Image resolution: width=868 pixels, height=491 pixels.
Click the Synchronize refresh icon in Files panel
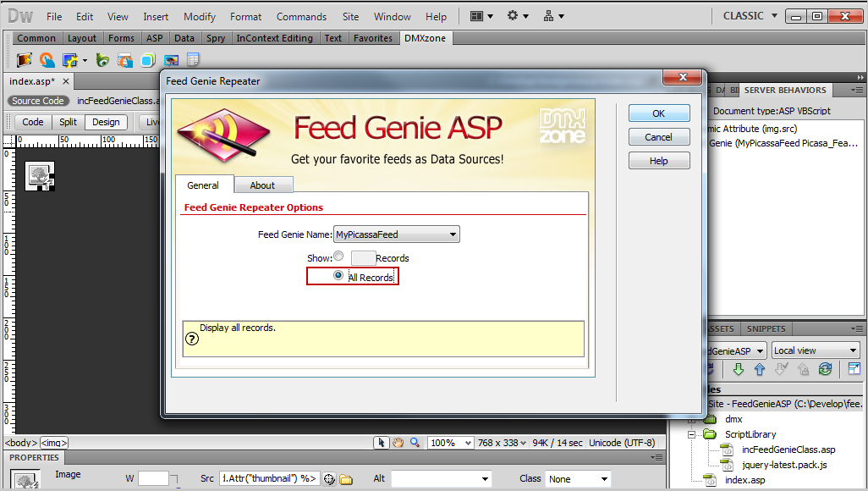click(x=825, y=369)
